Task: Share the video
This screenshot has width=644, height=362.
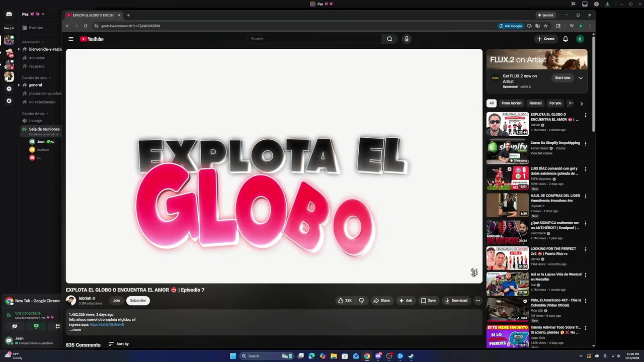Action: [381, 301]
